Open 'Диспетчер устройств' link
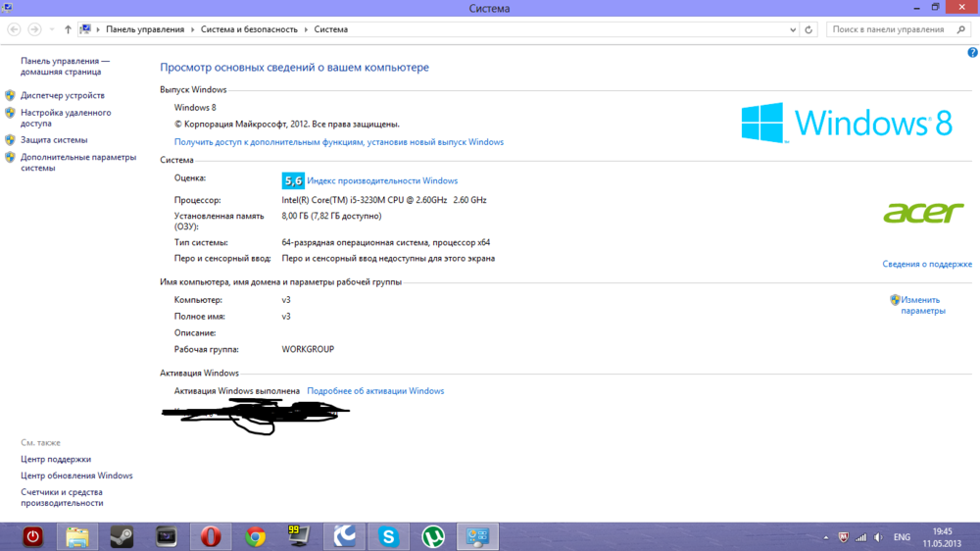This screenshot has height=551, width=980. click(x=63, y=95)
